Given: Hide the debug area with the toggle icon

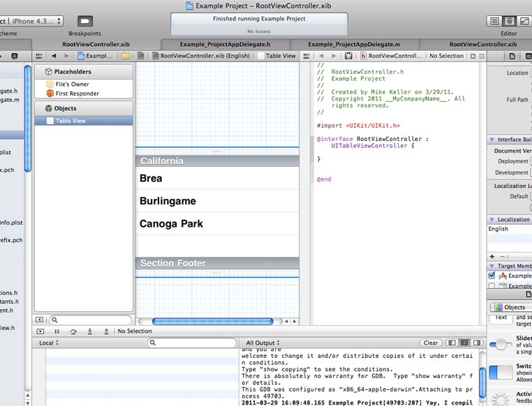Looking at the screenshot, I should pyautogui.click(x=40, y=331).
